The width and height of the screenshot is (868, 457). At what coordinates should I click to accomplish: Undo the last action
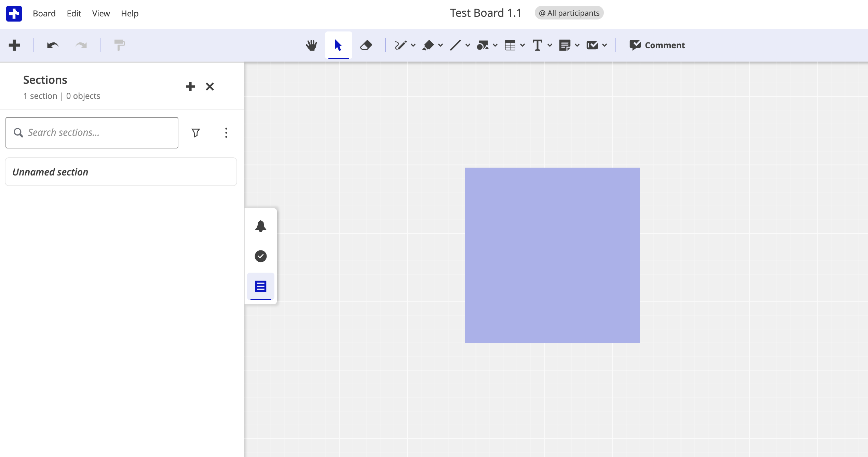tap(53, 45)
